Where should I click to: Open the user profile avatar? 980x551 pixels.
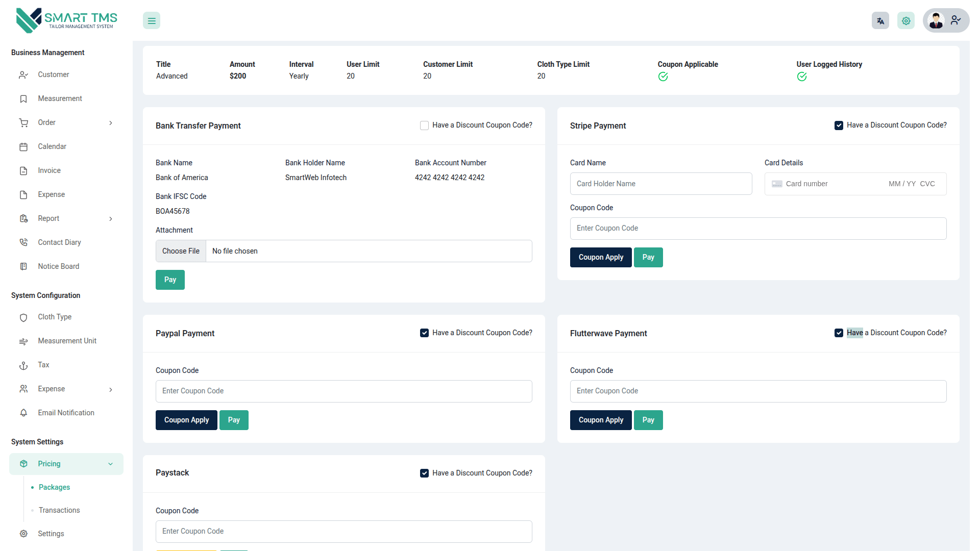click(x=937, y=21)
